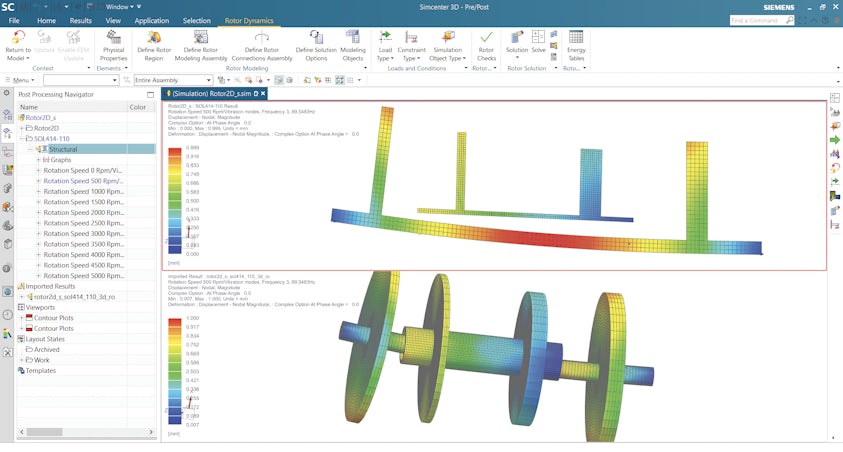Expand Rotation Speed 2500 Rpm node
This screenshot has height=452, width=843.
point(38,223)
